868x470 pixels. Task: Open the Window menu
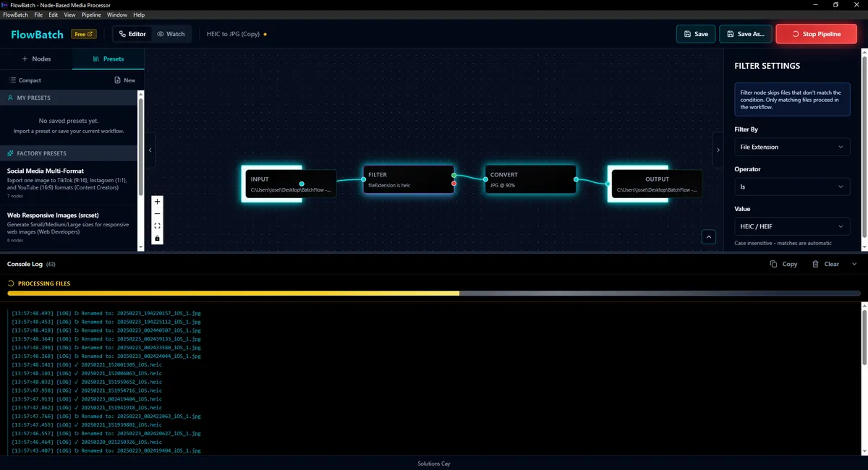(x=116, y=14)
